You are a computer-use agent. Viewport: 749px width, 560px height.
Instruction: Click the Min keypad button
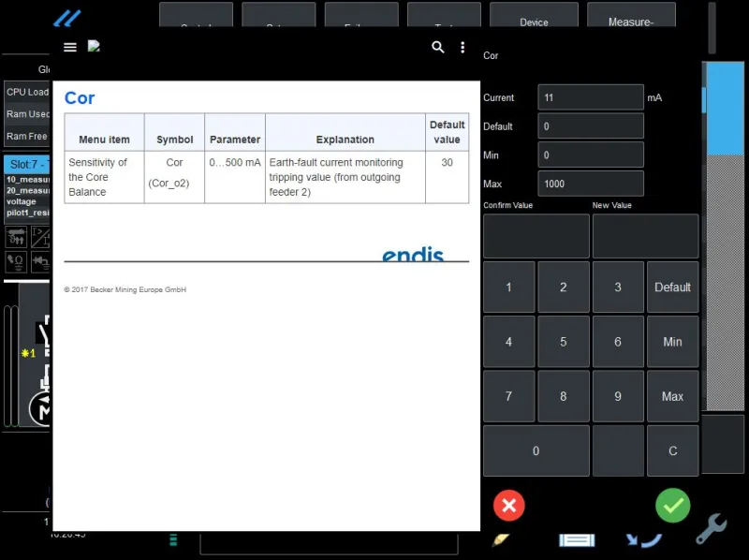[x=672, y=342]
